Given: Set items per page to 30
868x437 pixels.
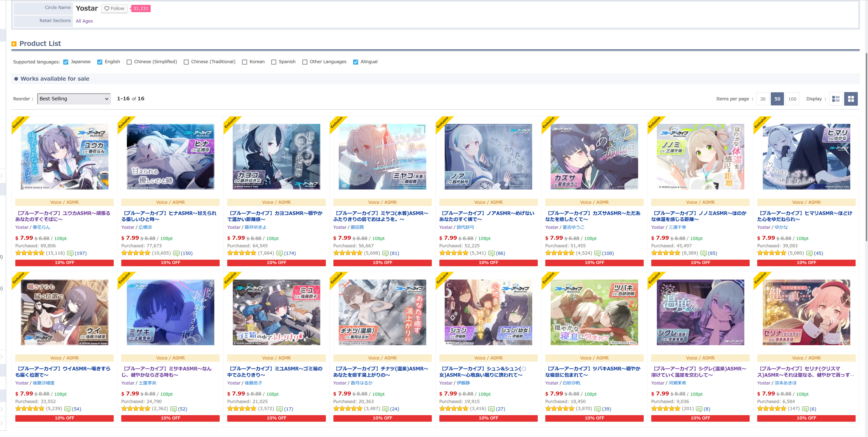Looking at the screenshot, I should (x=763, y=99).
